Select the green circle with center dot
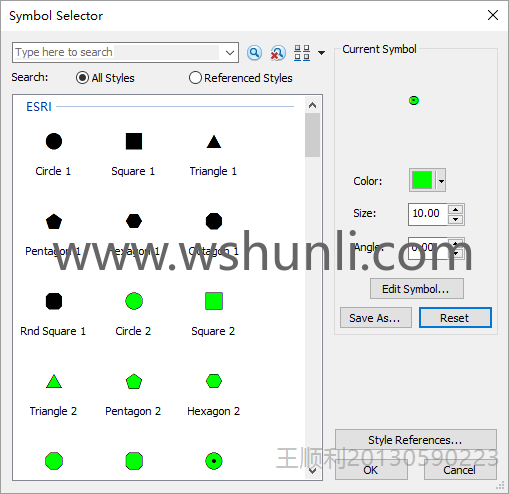The image size is (509, 494). tap(214, 461)
